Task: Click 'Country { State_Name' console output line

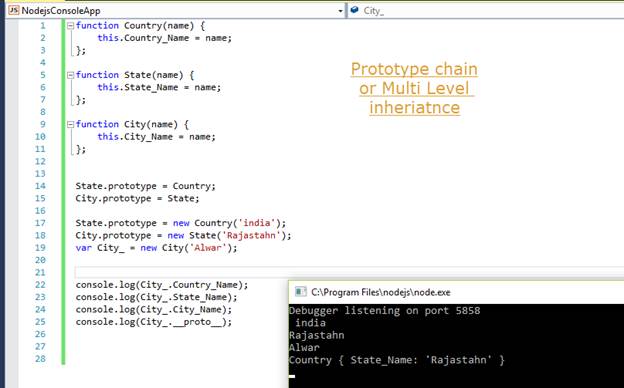Action: [397, 360]
